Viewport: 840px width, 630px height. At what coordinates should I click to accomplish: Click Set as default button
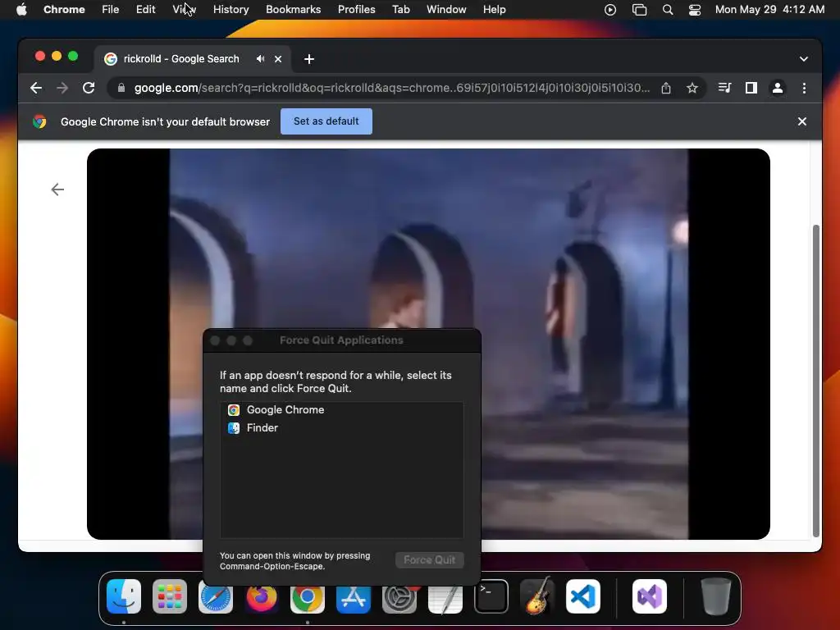coord(326,121)
